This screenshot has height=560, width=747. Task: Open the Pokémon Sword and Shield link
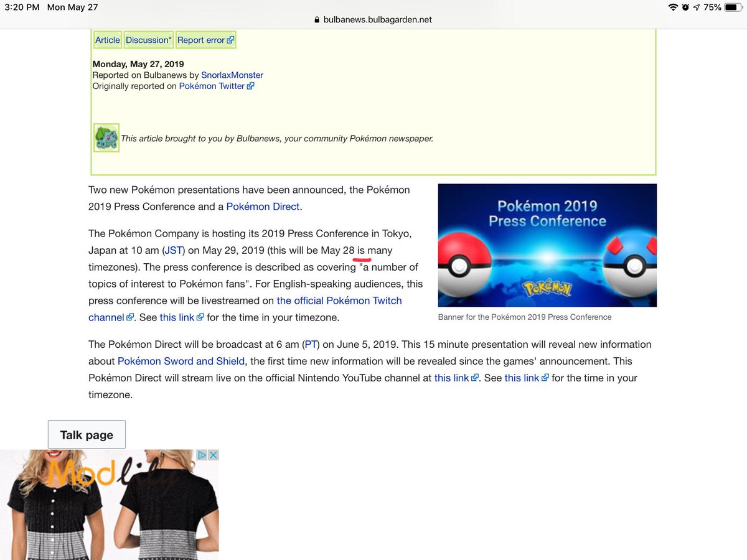(x=181, y=362)
